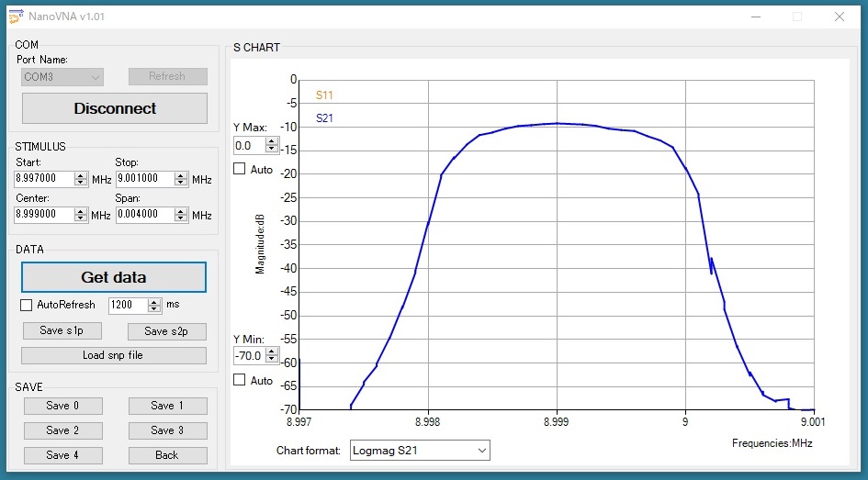
Task: Open the COM3 port name dropdown
Action: pyautogui.click(x=62, y=77)
